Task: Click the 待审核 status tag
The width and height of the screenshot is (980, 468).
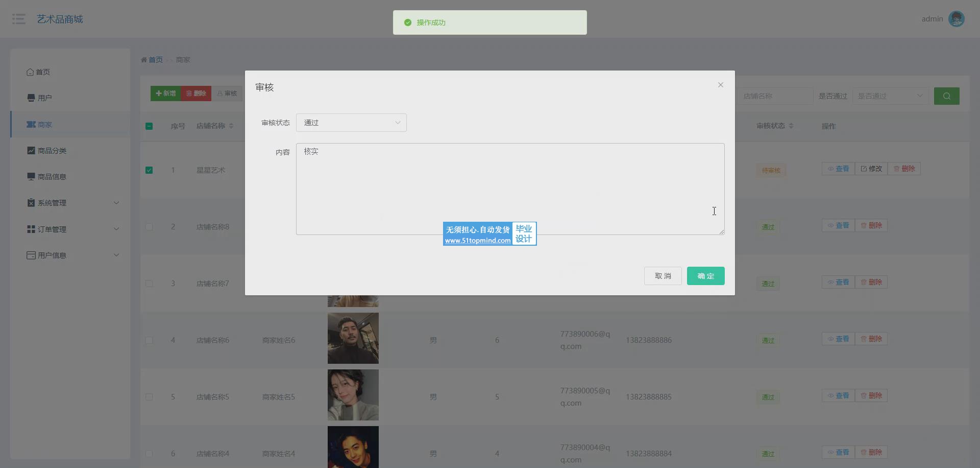Action: 771,170
